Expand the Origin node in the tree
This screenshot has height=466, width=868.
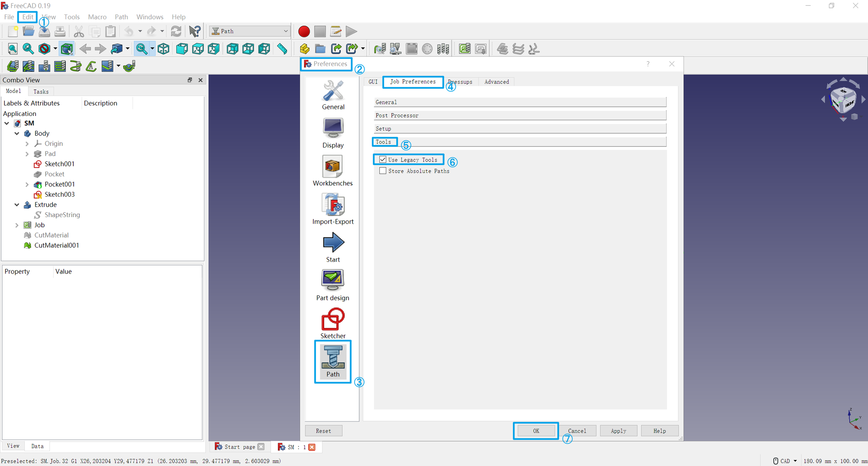pos(26,143)
